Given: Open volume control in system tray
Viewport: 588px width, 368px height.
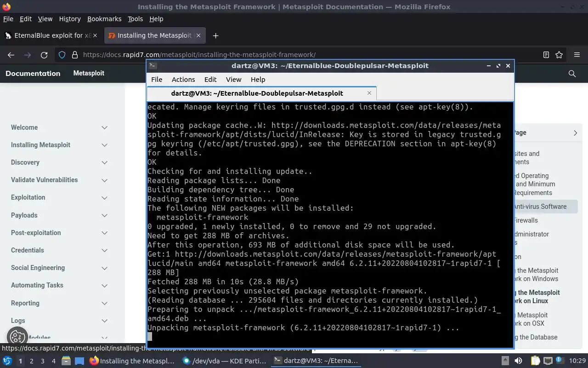Looking at the screenshot, I should pyautogui.click(x=518, y=361).
